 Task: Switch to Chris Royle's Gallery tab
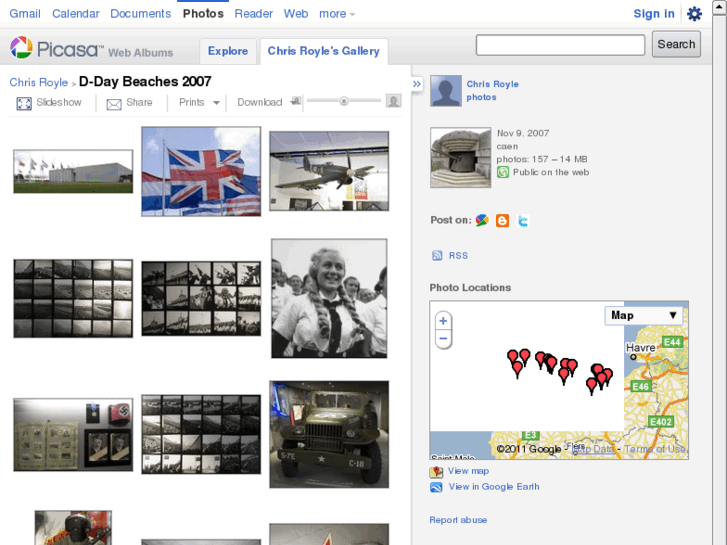[324, 51]
